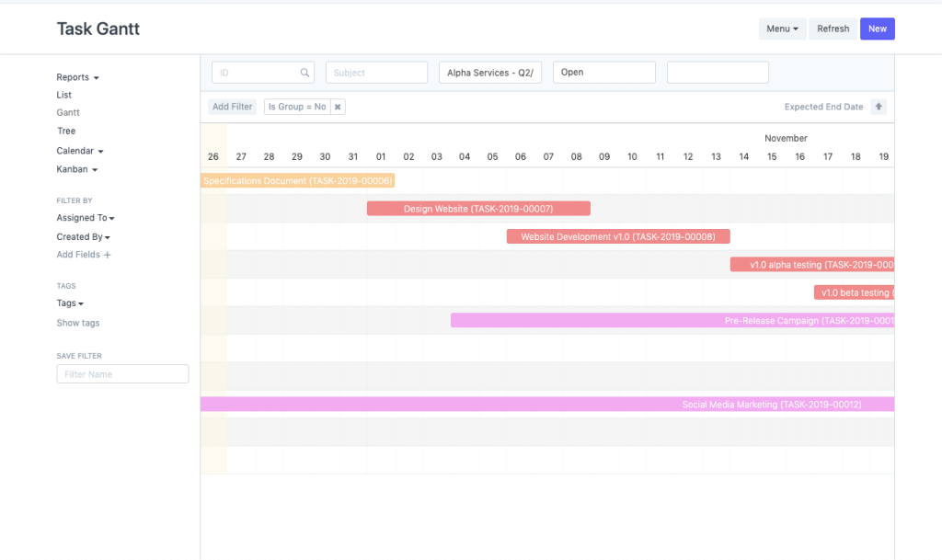Expand Assigned To filter
The height and width of the screenshot is (560, 942).
(x=85, y=218)
